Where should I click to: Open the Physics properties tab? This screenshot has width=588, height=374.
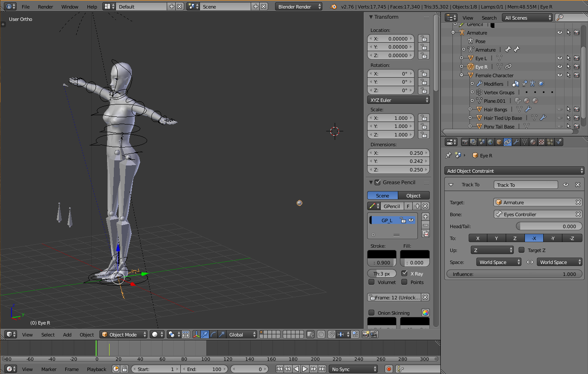[x=559, y=142]
